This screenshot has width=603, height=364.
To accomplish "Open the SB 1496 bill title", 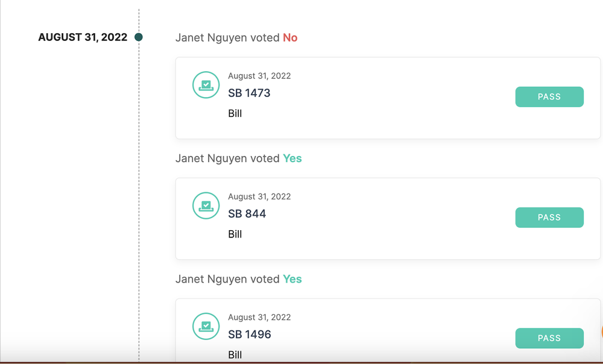I will click(x=250, y=334).
